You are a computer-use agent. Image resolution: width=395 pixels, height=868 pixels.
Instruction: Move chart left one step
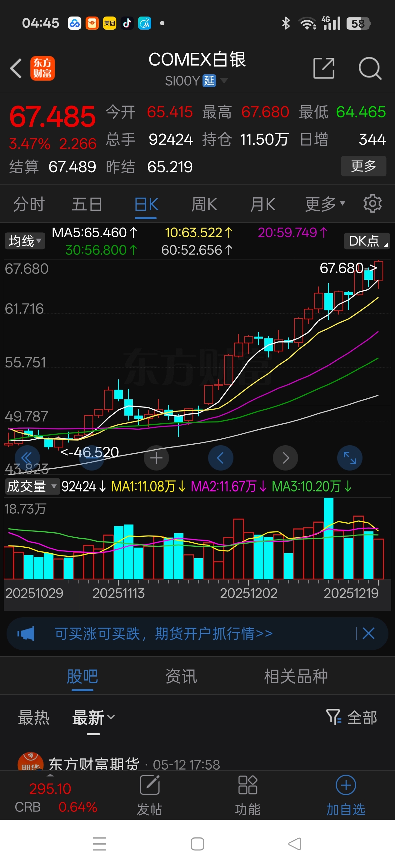coord(221,458)
